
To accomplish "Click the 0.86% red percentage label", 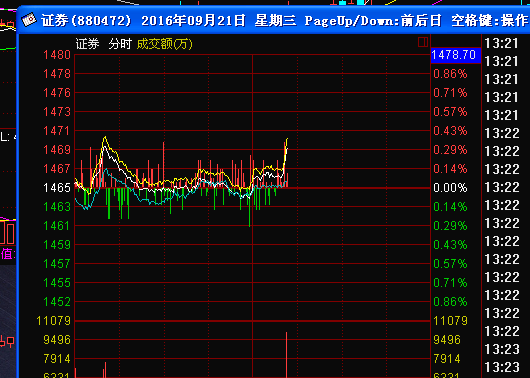I will [x=450, y=74].
